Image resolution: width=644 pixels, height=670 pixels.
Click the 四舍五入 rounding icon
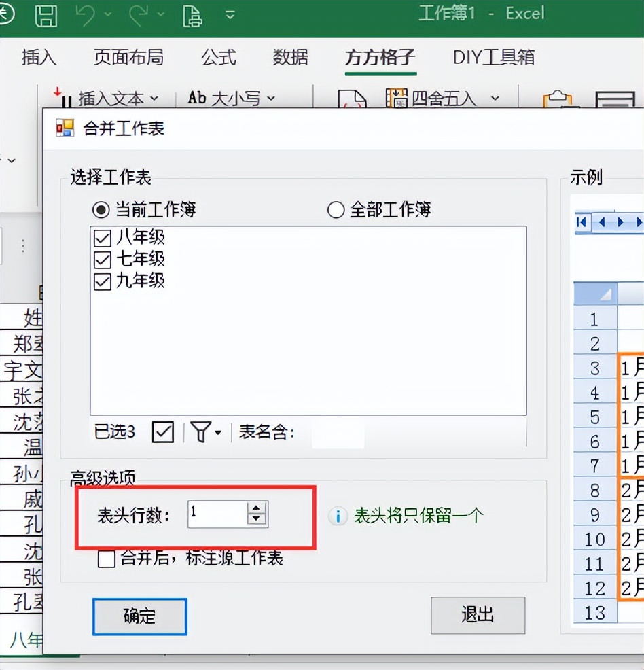click(396, 99)
